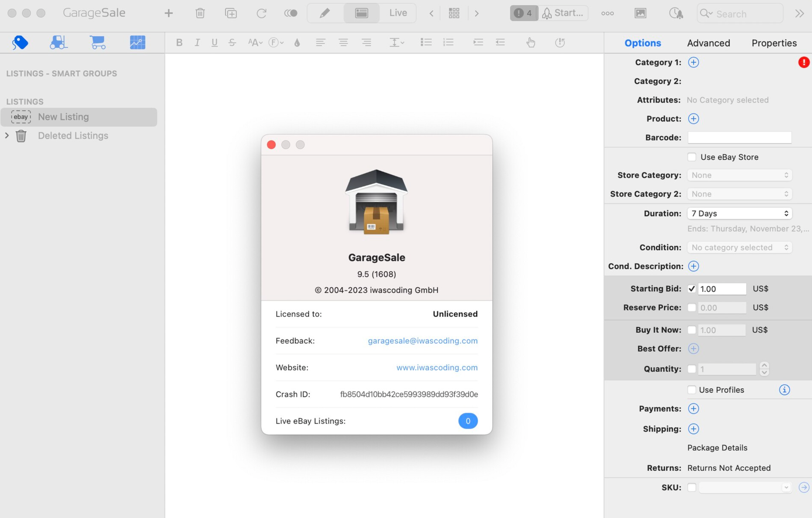Enable the Reserve Price checkbox
The image size is (812, 518).
coord(692,307)
